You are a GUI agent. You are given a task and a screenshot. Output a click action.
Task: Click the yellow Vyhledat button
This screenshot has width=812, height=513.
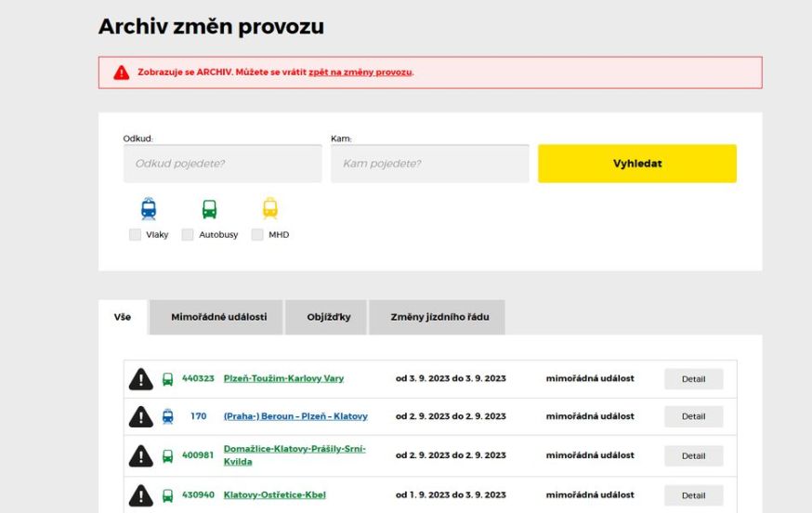(x=637, y=164)
